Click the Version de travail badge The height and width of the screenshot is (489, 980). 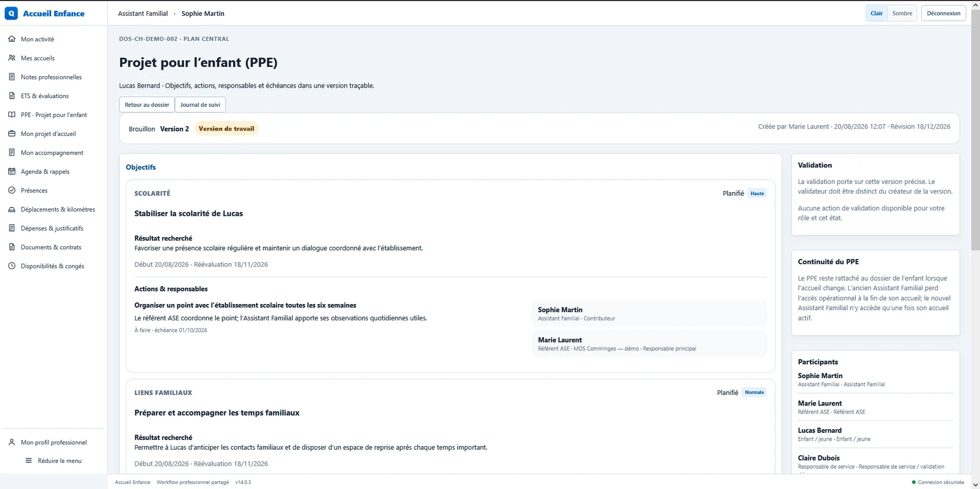point(226,129)
